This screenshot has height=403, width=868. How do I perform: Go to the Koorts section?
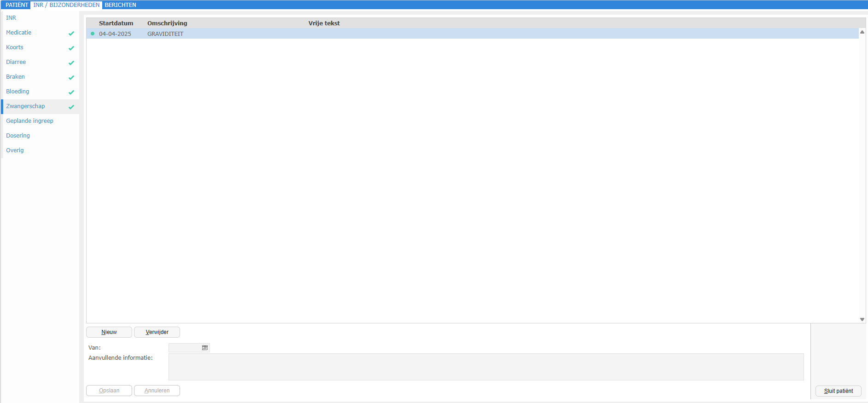tap(15, 47)
